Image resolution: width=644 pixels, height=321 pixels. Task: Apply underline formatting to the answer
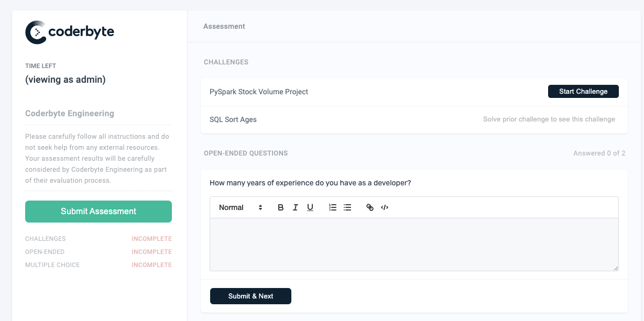310,207
